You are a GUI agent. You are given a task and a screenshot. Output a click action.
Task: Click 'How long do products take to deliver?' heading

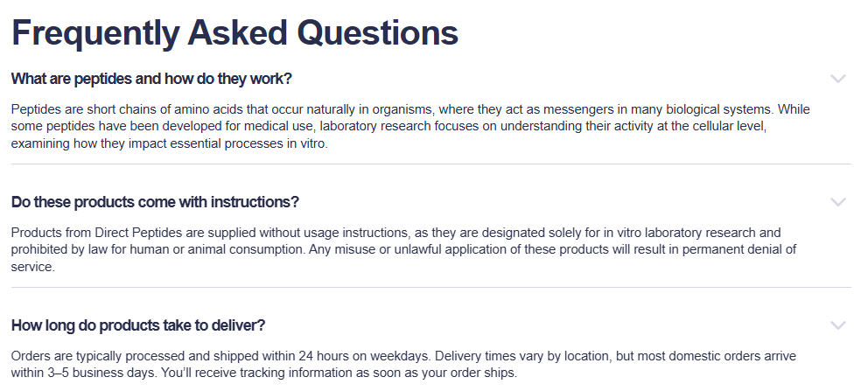pos(138,325)
